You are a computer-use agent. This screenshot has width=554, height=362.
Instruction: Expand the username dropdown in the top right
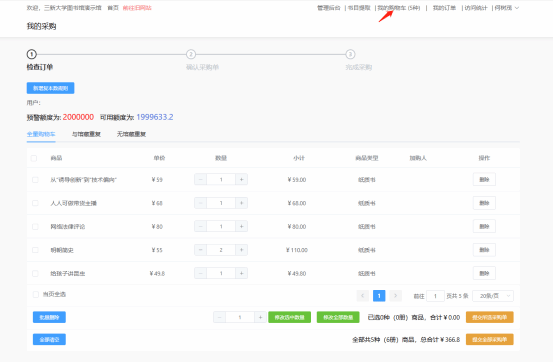(507, 8)
